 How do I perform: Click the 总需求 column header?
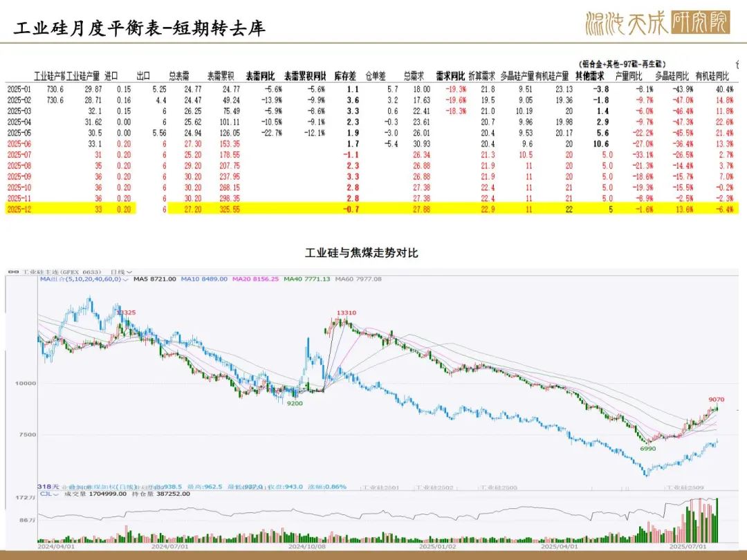click(414, 76)
